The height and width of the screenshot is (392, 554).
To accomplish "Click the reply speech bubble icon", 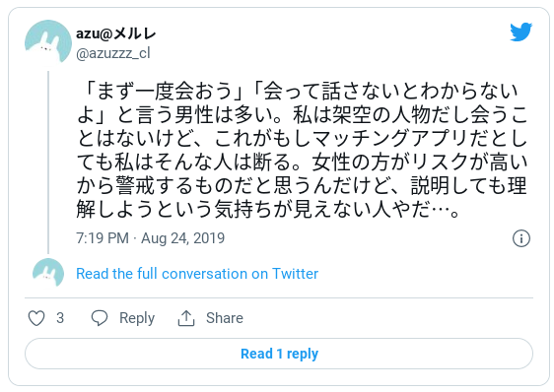I will tap(100, 318).
